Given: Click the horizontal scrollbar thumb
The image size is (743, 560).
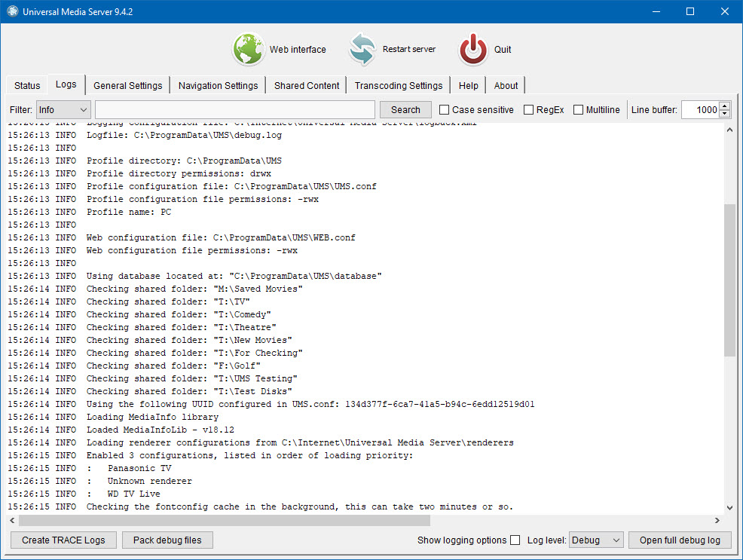Looking at the screenshot, I should pyautogui.click(x=224, y=520).
